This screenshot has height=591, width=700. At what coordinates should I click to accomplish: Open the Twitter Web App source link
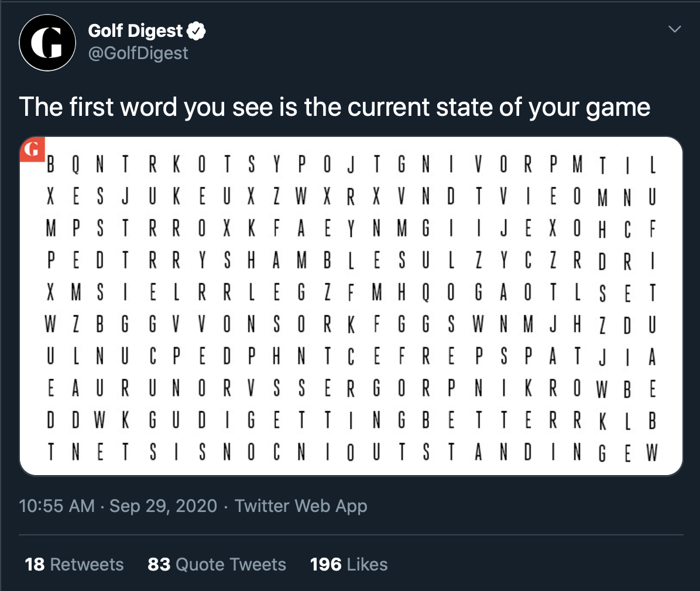click(x=301, y=506)
